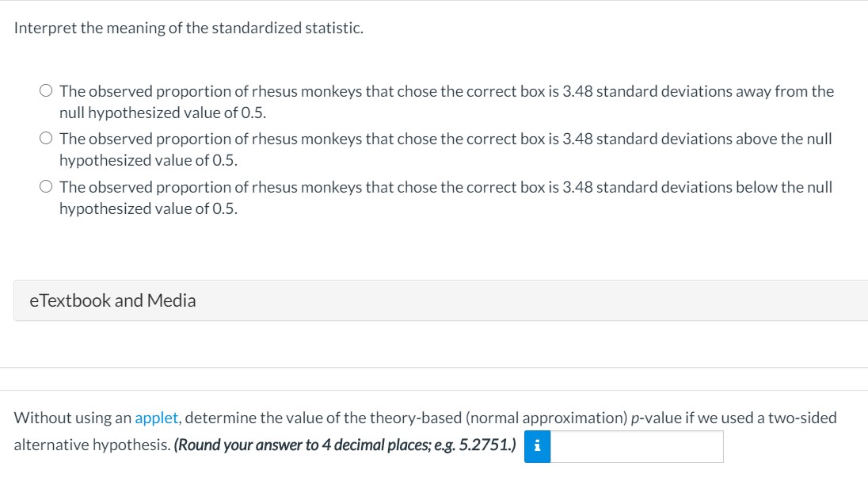Click "hypothesized value of 0.5." under the below option
Image resolution: width=868 pixels, height=489 pixels.
(148, 208)
